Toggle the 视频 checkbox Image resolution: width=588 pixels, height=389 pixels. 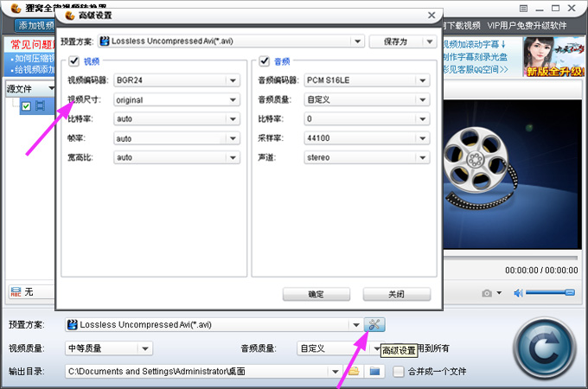73,61
